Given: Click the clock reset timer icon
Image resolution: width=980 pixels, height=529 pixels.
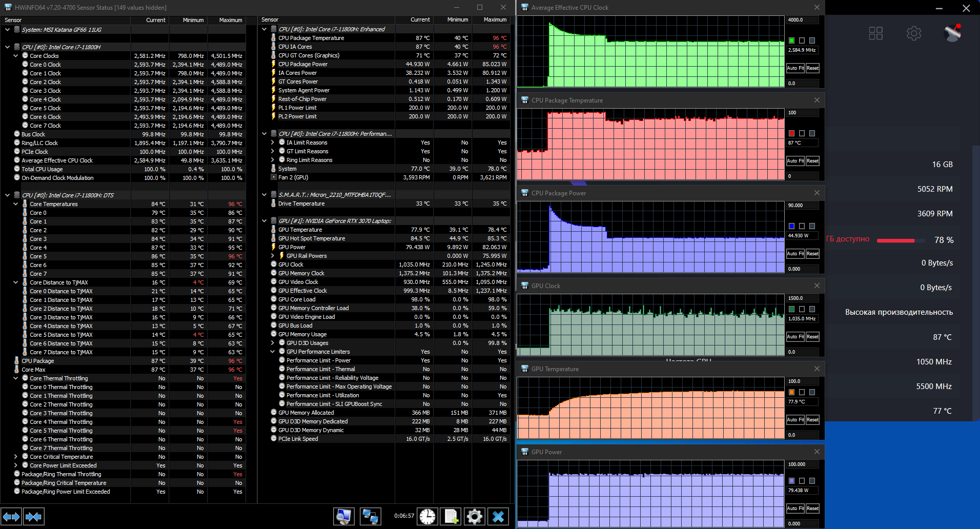Looking at the screenshot, I should [427, 517].
